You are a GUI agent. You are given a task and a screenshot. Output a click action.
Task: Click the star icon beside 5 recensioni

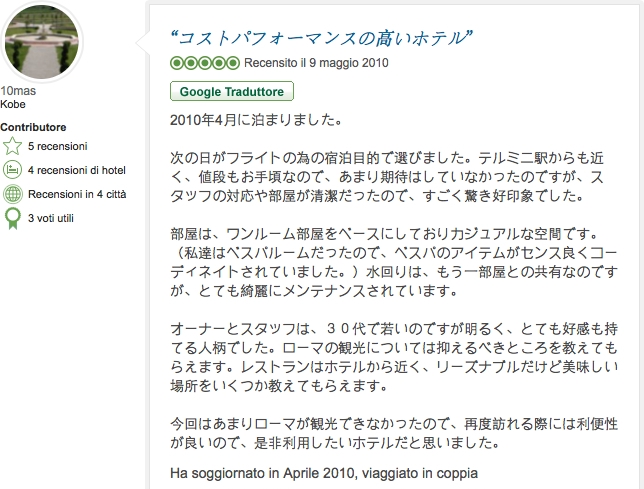pos(13,146)
